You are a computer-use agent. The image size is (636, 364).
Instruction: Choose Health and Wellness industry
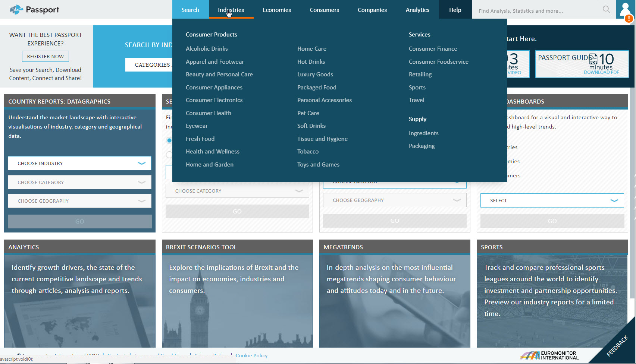(x=213, y=152)
